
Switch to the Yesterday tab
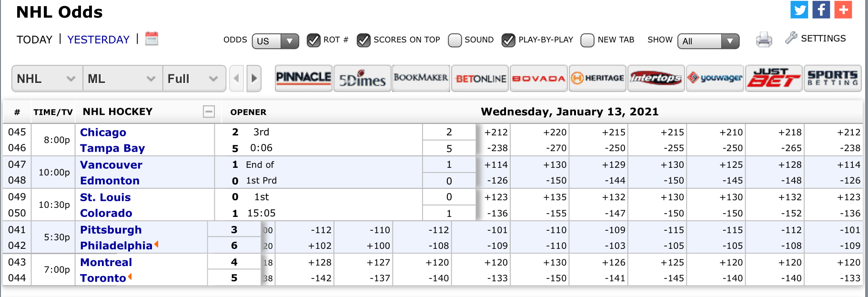[98, 40]
